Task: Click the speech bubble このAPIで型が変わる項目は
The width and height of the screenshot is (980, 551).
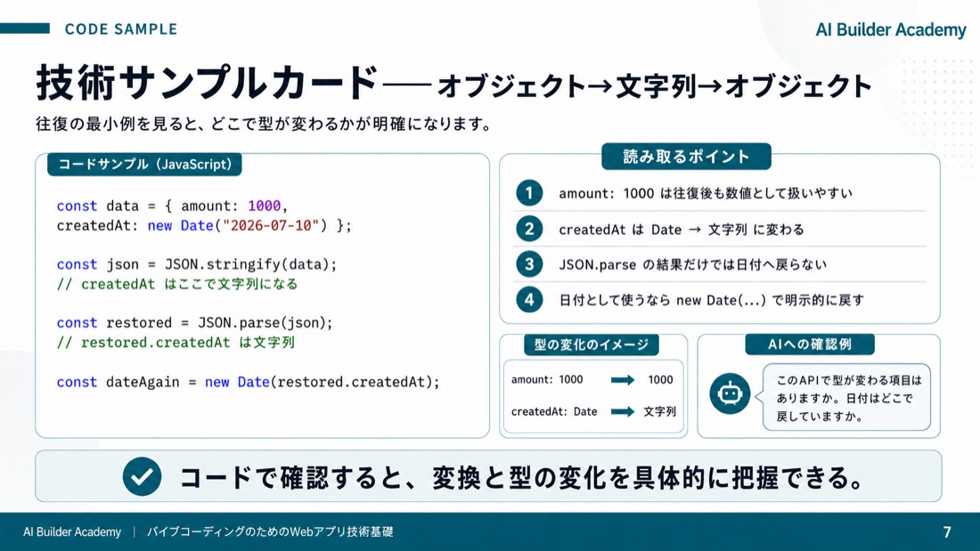Action: 847,397
